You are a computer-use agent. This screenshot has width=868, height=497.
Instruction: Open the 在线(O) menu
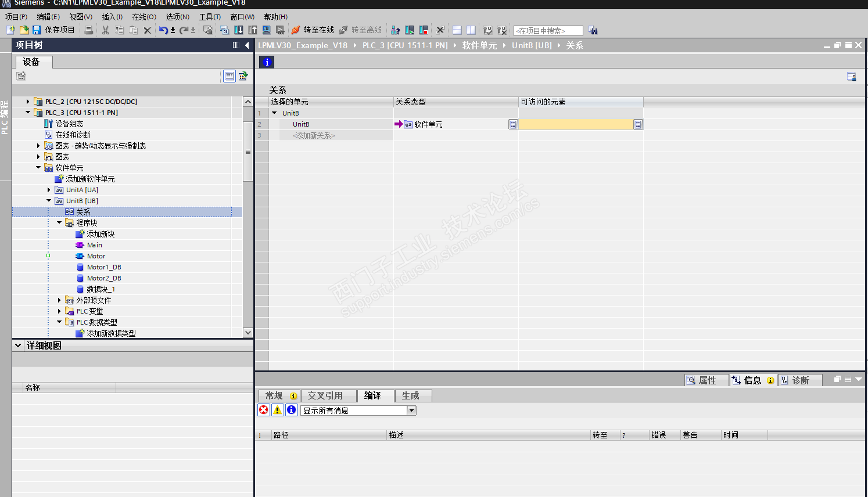(x=144, y=17)
